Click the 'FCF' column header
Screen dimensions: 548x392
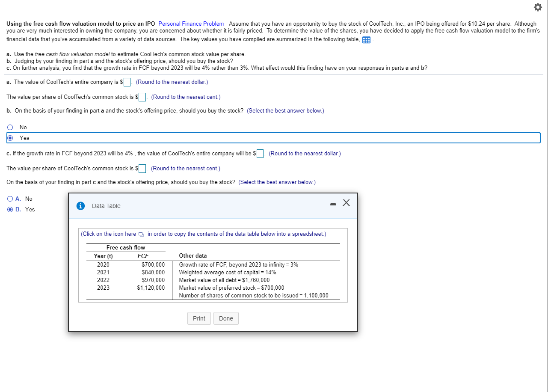point(143,256)
